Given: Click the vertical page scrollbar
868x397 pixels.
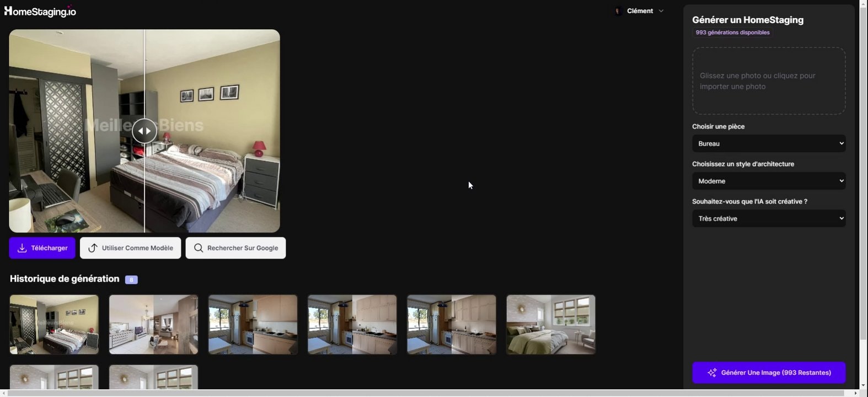Looking at the screenshot, I should tap(864, 174).
